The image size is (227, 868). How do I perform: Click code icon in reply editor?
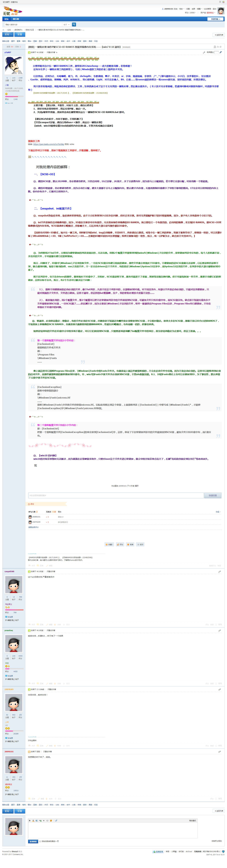coord(47,821)
